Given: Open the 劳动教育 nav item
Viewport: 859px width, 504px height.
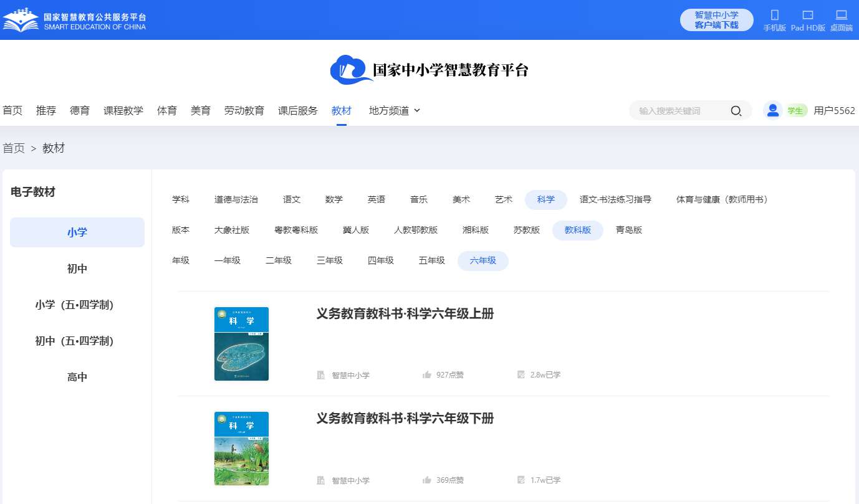Looking at the screenshot, I should (244, 110).
